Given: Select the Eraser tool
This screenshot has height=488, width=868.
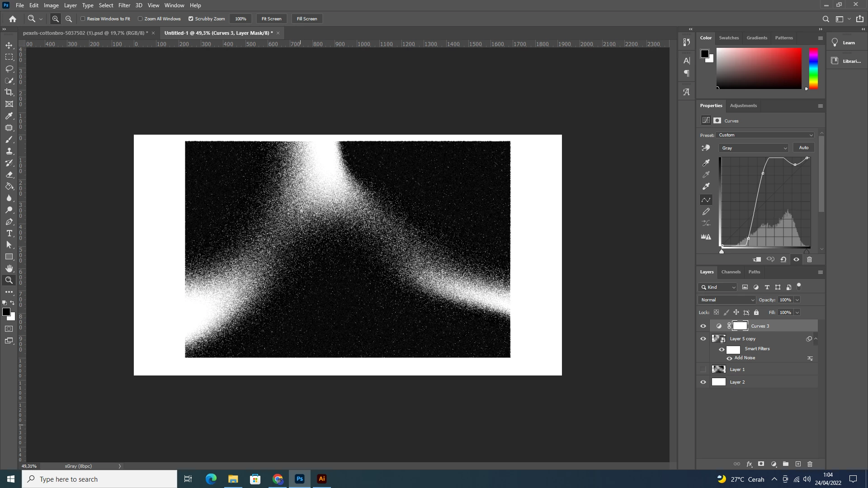Looking at the screenshot, I should [9, 174].
